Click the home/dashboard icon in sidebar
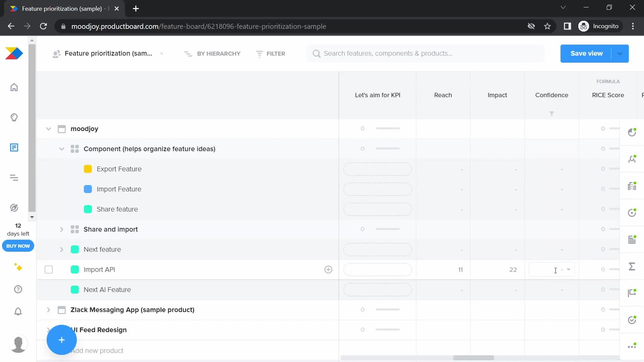This screenshot has width=644, height=362. pos(14,87)
